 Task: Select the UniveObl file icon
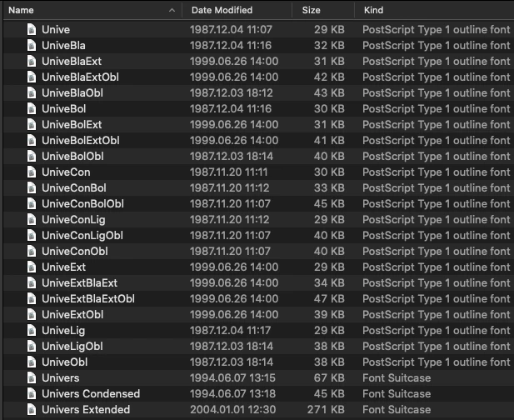click(x=32, y=362)
